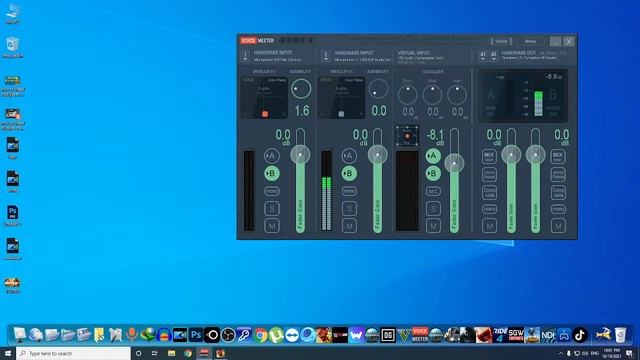
Task: Open the A2 hardware output selector
Action: pyautogui.click(x=493, y=56)
